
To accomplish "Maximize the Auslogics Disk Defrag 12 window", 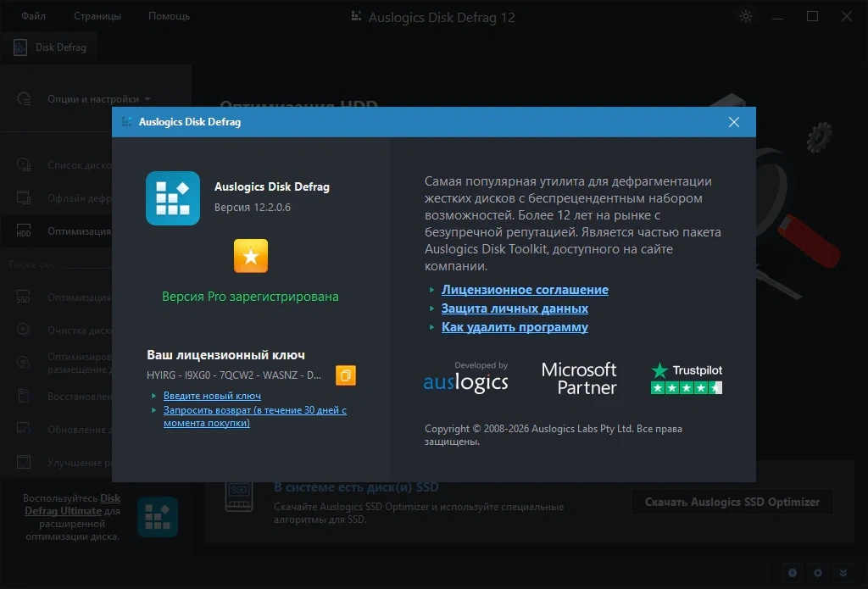I will (x=812, y=17).
